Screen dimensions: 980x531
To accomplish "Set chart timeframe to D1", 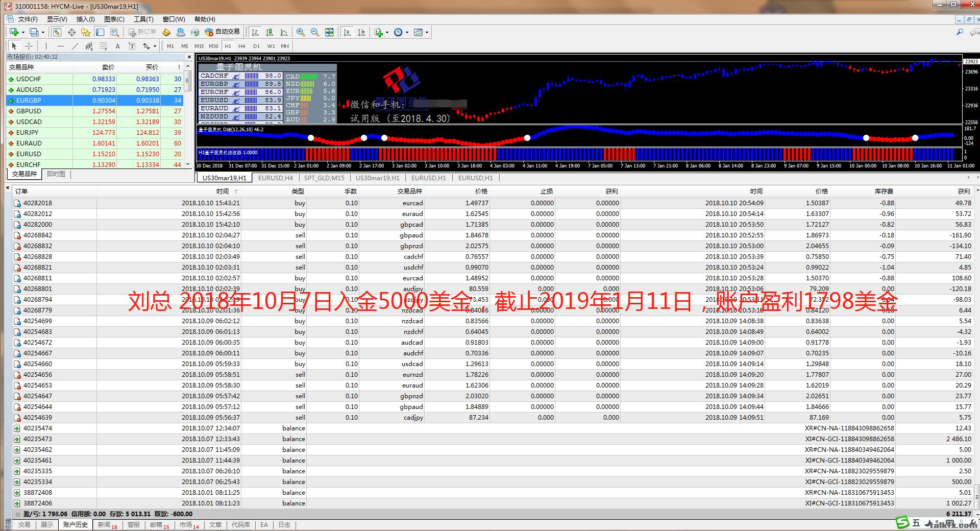I will (x=256, y=46).
